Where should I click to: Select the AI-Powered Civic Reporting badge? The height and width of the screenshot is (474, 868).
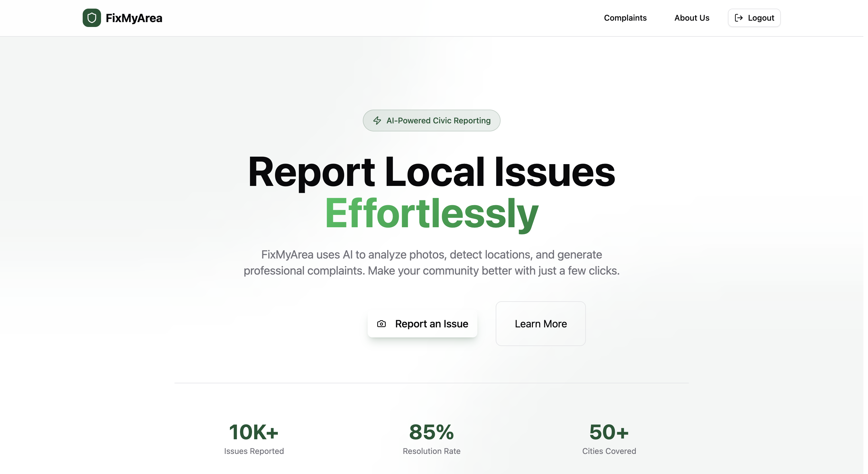431,121
